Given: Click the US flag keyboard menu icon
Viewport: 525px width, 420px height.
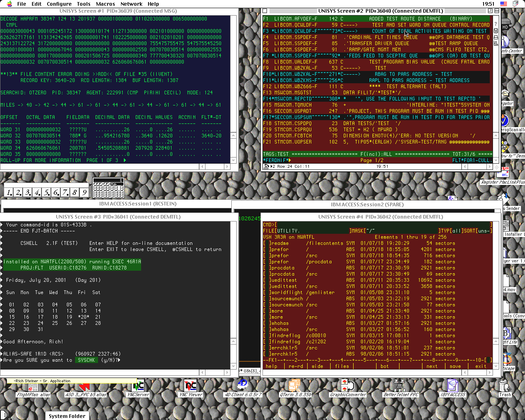Looking at the screenshot, I should [504, 4].
